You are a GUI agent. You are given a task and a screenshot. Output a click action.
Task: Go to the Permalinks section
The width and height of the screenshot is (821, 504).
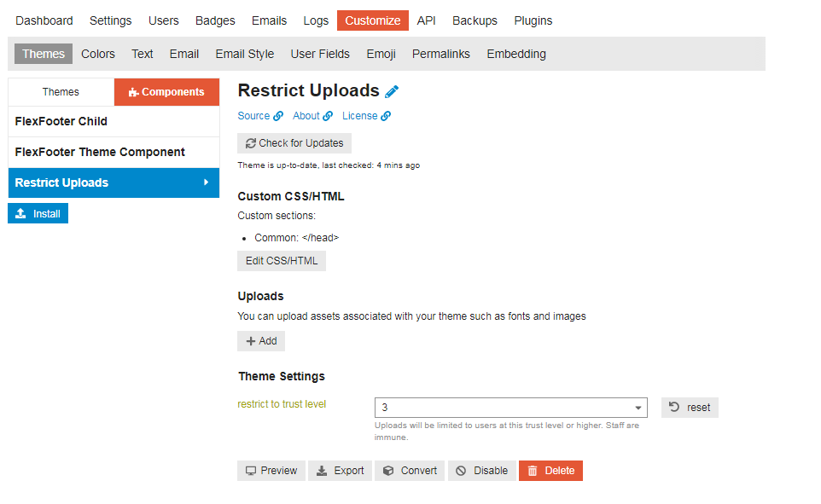click(x=441, y=54)
